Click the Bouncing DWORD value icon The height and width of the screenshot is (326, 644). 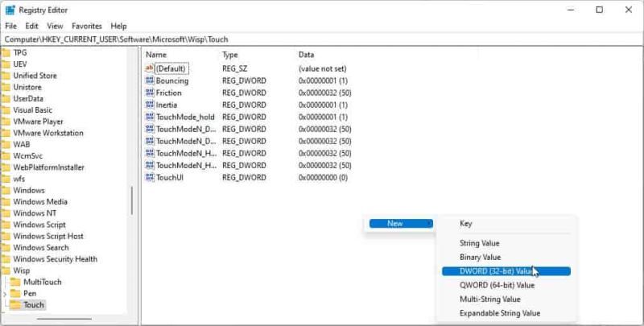tap(149, 81)
